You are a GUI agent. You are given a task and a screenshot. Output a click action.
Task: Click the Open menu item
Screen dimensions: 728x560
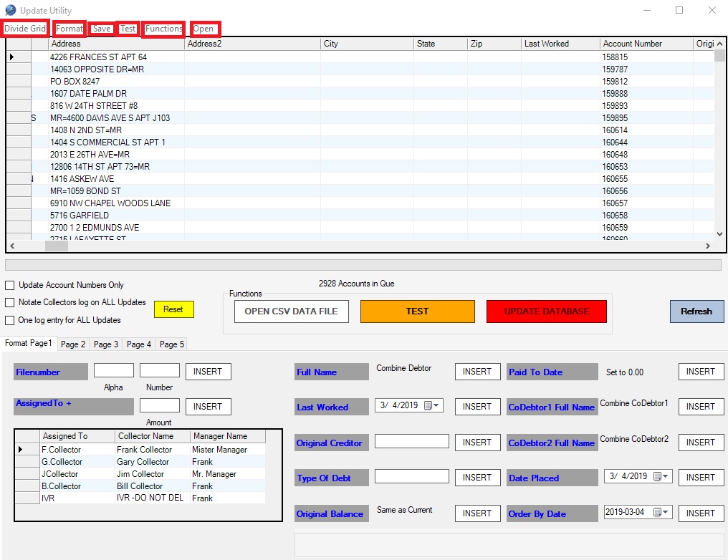[204, 29]
